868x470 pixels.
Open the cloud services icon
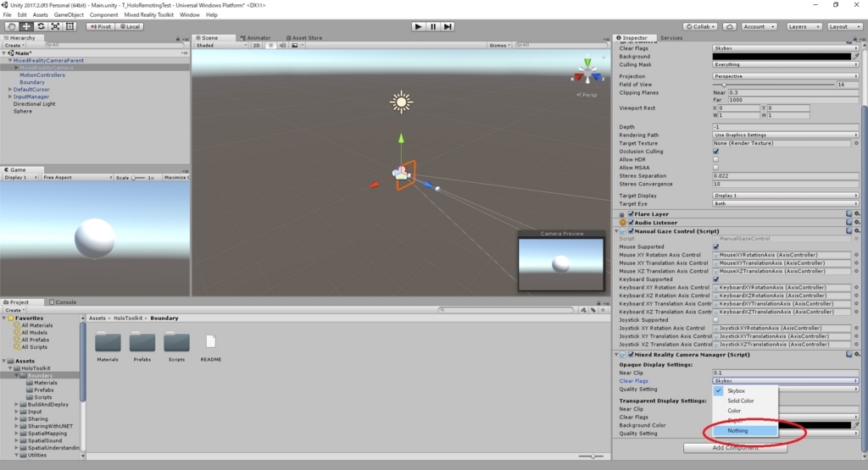coord(730,26)
